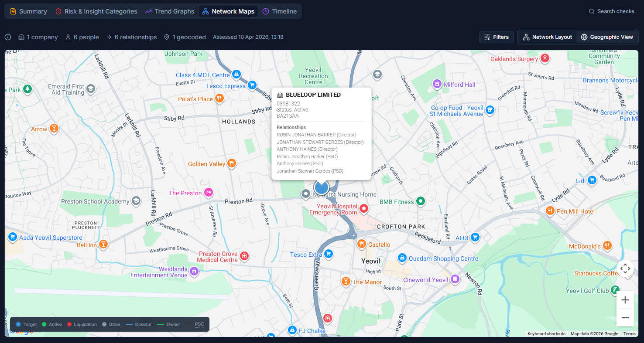Viewport: 644px width, 343px height.
Task: Click Anthony Haines (PSC) entry
Action: click(x=300, y=163)
